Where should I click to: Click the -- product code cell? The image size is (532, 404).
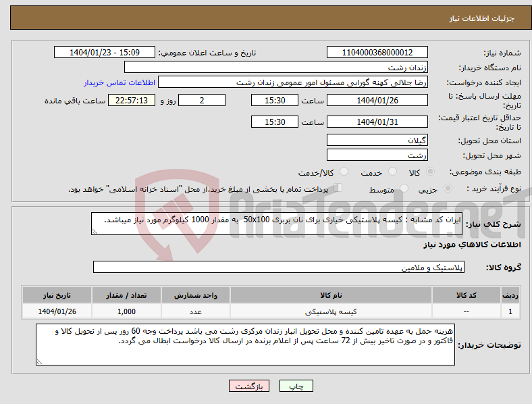(x=467, y=311)
